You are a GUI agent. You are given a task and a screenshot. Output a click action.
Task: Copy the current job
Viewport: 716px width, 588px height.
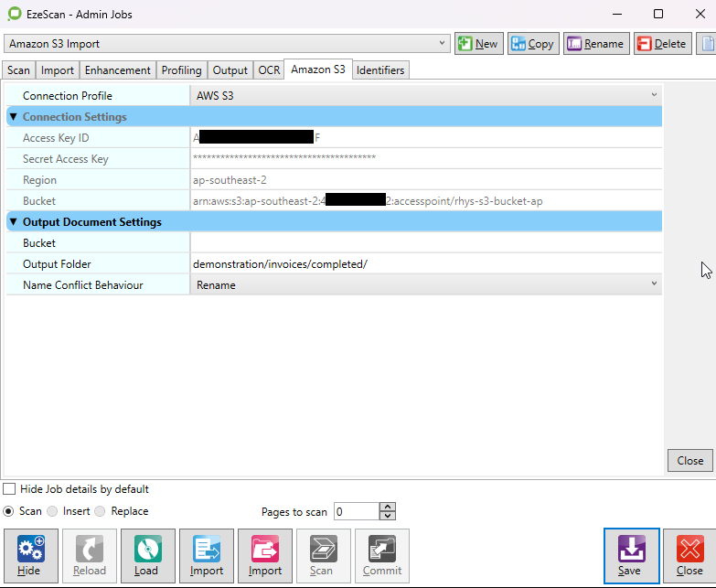[x=531, y=44]
